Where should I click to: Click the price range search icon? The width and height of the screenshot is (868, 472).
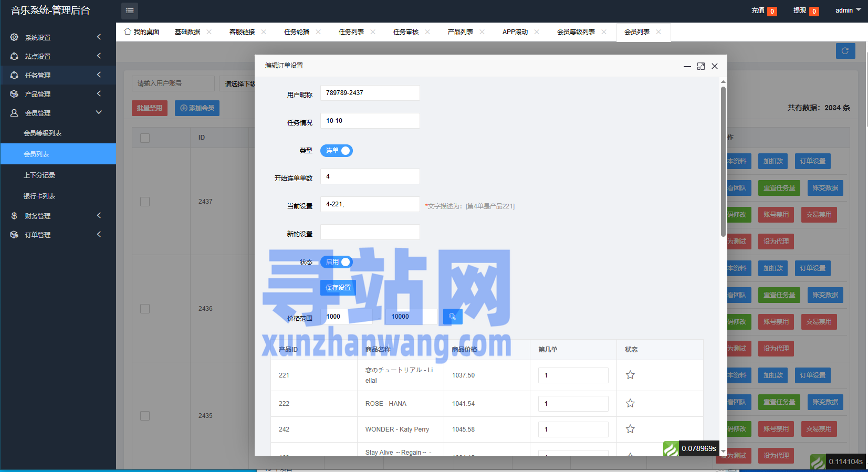tap(453, 317)
